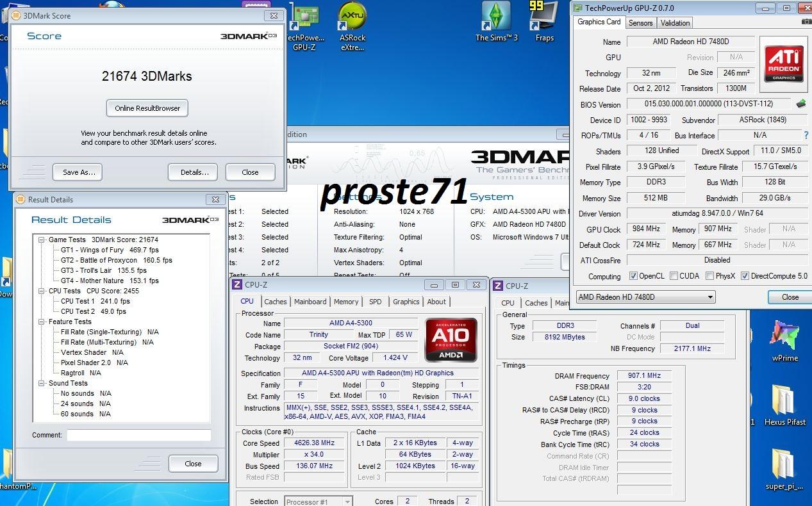Viewport: 812px width, 506px height.
Task: Click the GPU-Z Close button
Action: [790, 297]
